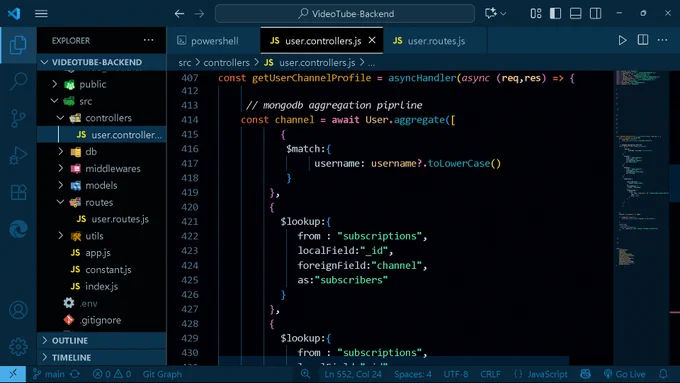Viewport: 680px width, 383px height.
Task: Click the code minimap
Action: [642, 217]
